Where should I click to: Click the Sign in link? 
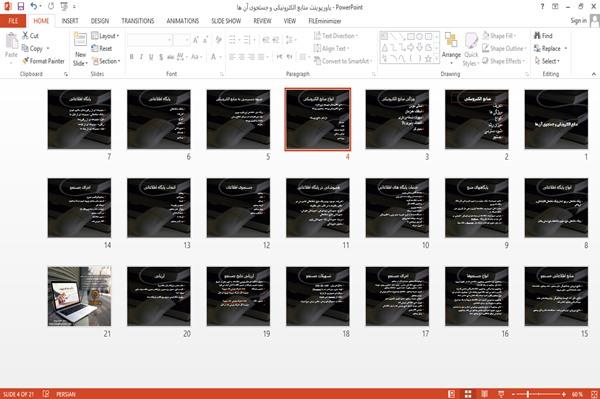[x=578, y=21]
